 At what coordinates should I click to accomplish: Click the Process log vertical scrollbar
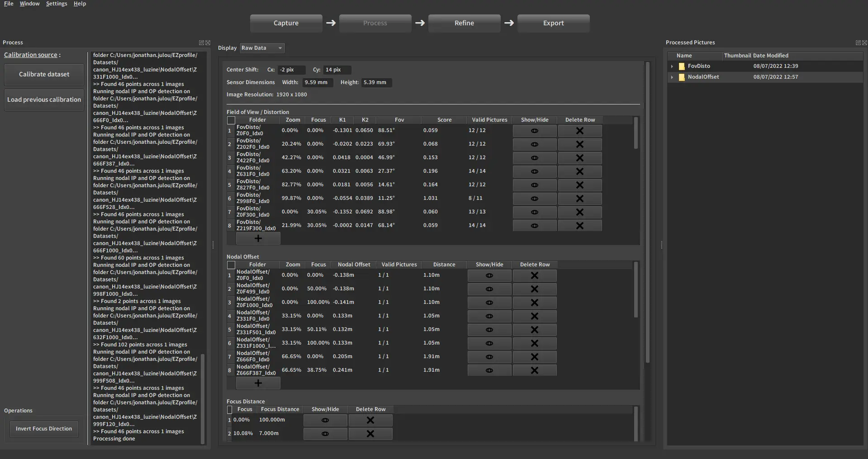(203, 398)
